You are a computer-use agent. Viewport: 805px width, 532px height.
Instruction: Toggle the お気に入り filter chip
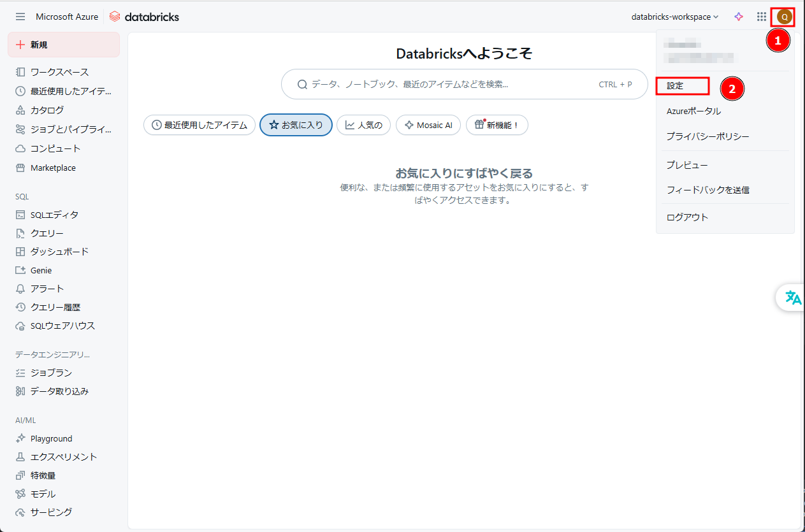(296, 125)
